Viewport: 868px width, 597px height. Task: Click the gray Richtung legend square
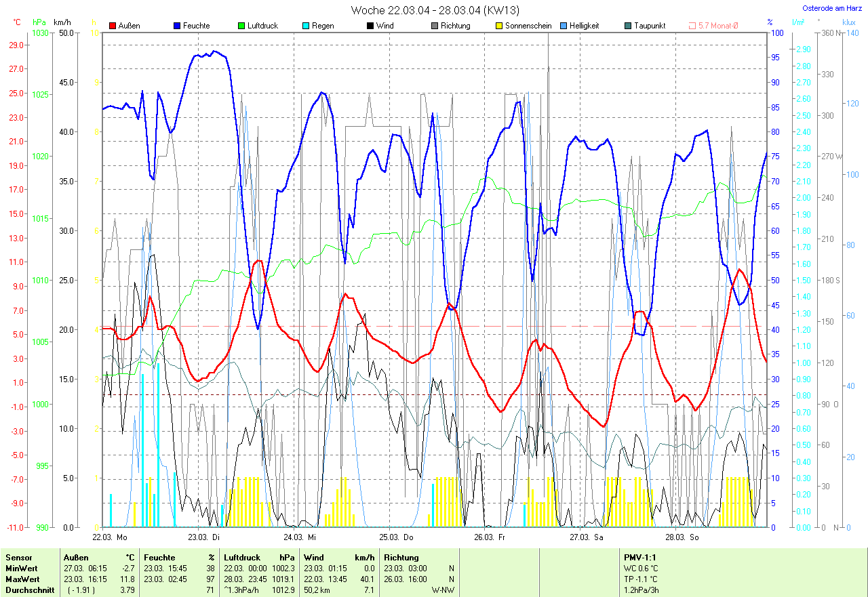pyautogui.click(x=435, y=26)
